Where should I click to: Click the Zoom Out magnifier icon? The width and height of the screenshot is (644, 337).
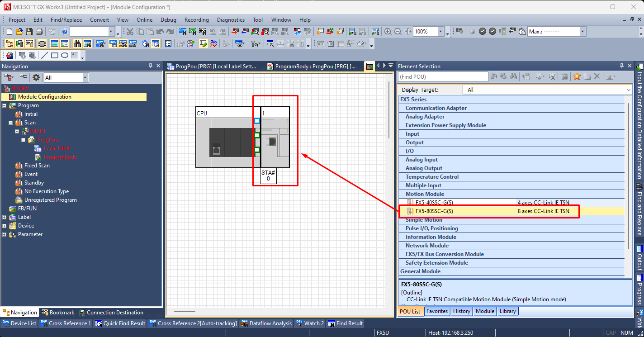(x=398, y=32)
